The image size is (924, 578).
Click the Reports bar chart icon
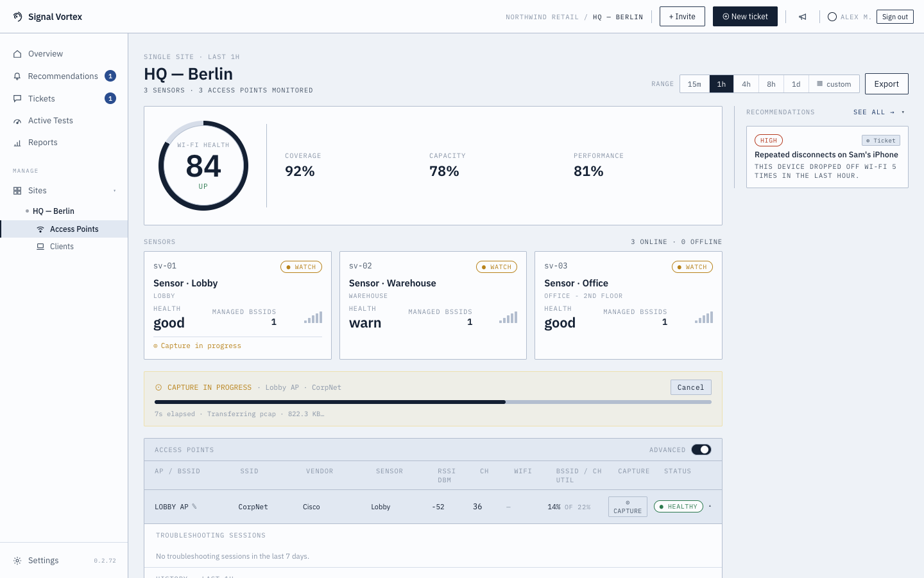click(x=17, y=143)
